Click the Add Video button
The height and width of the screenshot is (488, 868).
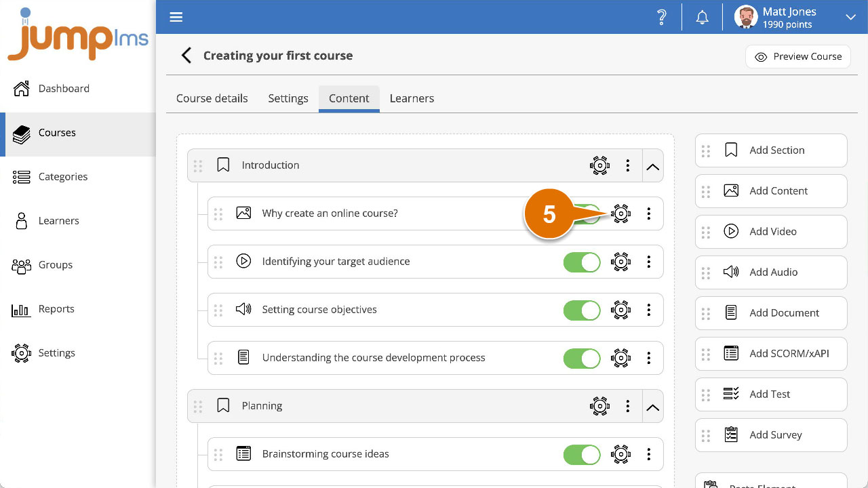pyautogui.click(x=771, y=232)
